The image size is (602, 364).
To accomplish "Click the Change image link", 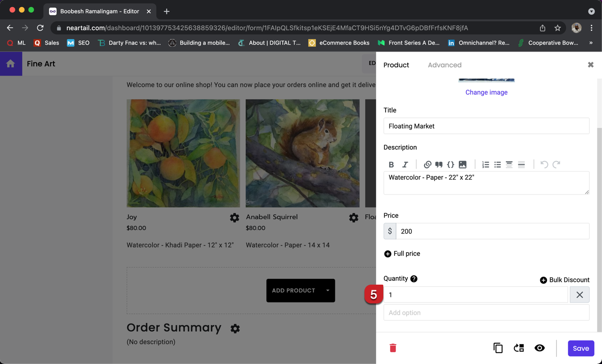I will click(x=486, y=93).
